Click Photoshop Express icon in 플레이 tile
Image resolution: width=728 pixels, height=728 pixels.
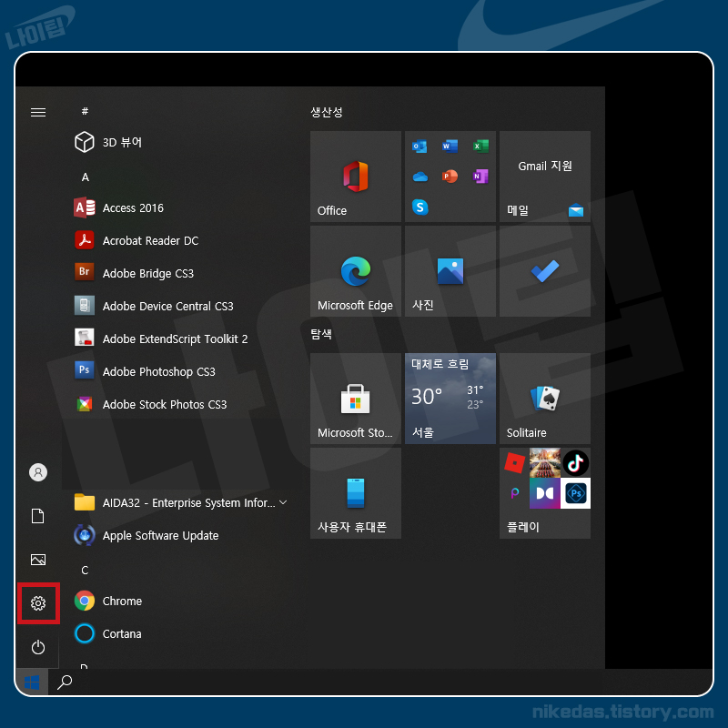click(576, 493)
